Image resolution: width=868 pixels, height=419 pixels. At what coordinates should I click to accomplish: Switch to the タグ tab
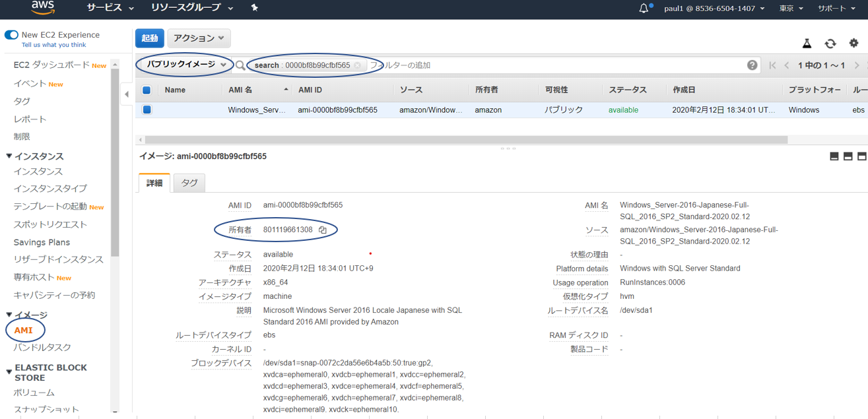(x=189, y=183)
